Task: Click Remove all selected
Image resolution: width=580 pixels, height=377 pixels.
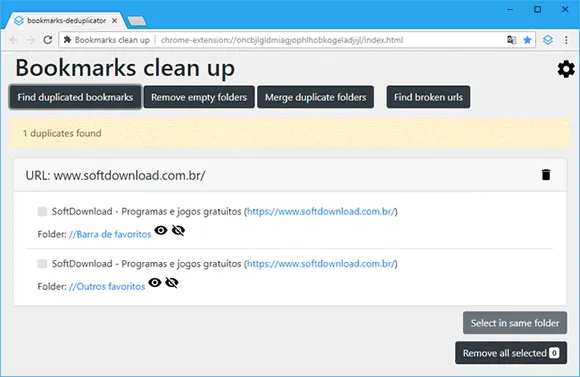Action: click(511, 353)
